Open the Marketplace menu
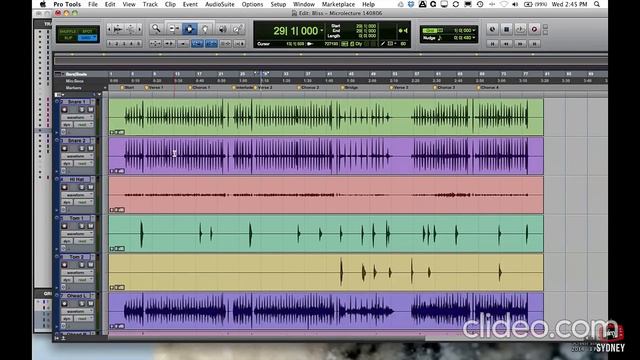This screenshot has width=640, height=360. pos(338,4)
